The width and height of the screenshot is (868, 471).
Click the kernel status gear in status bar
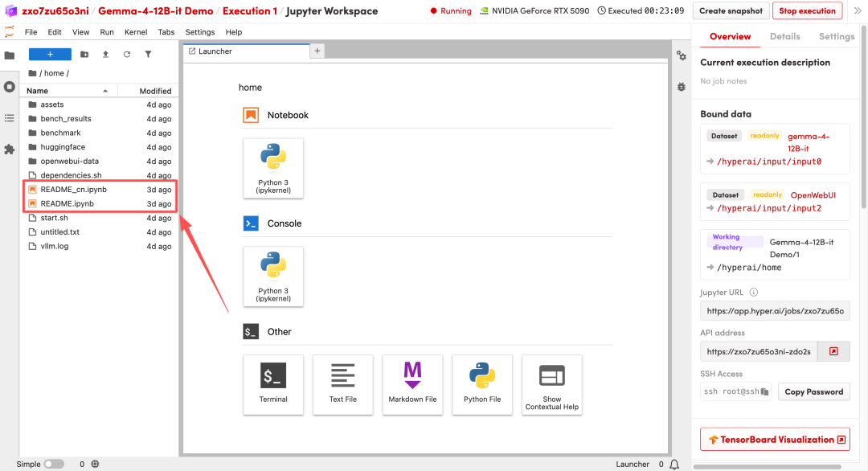[x=95, y=465]
